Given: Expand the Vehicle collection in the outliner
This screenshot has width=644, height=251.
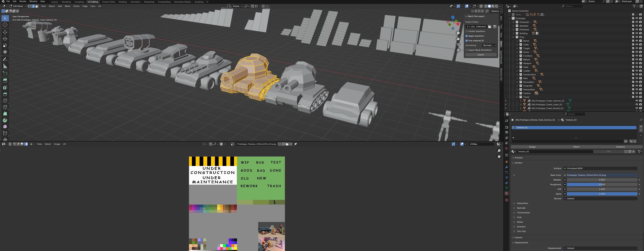Looking at the screenshot, I should pos(517,93).
